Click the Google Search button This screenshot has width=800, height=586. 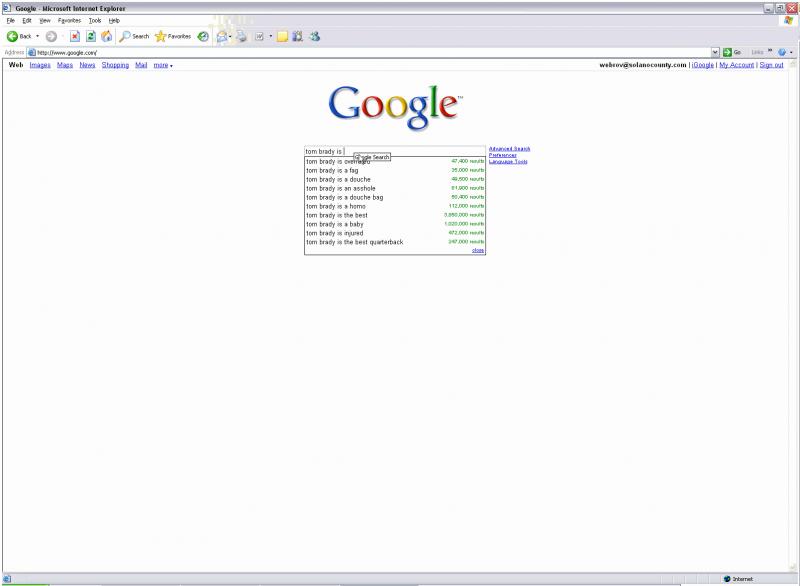[372, 157]
